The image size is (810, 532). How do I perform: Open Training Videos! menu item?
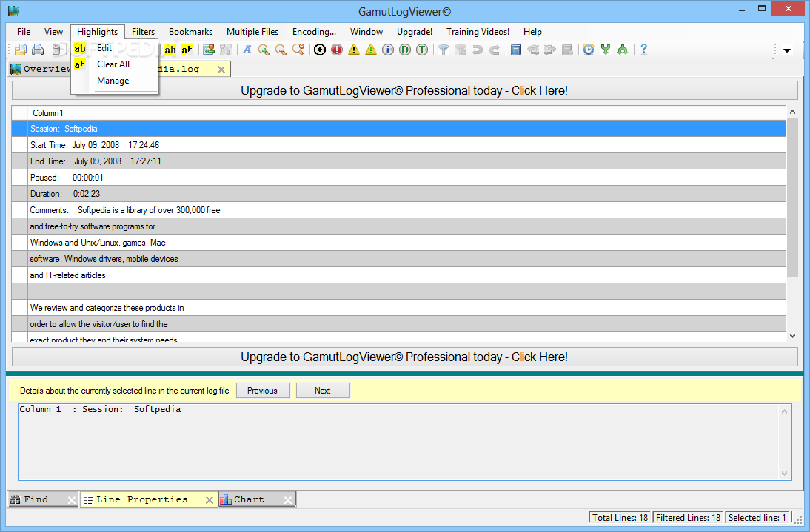[478, 32]
